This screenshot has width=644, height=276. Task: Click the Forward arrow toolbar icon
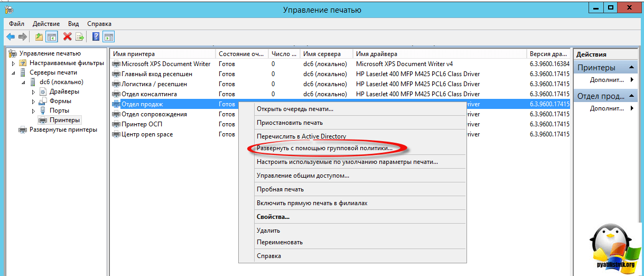tap(22, 37)
